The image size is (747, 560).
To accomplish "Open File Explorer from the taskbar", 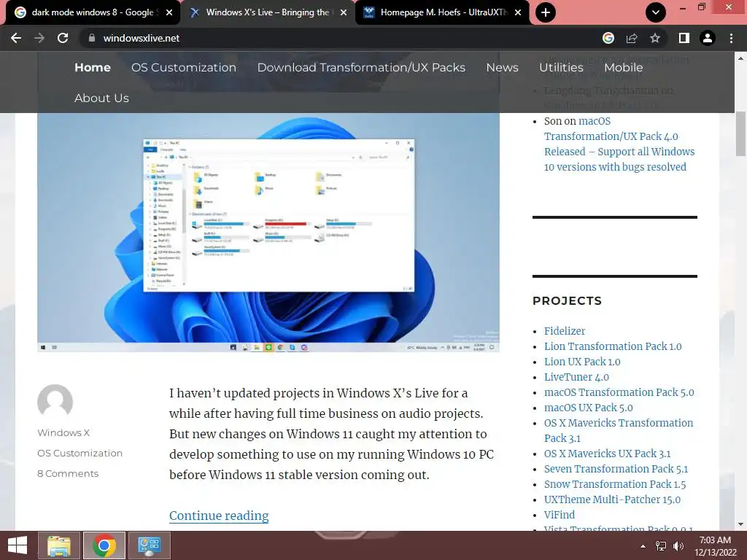I will click(59, 545).
